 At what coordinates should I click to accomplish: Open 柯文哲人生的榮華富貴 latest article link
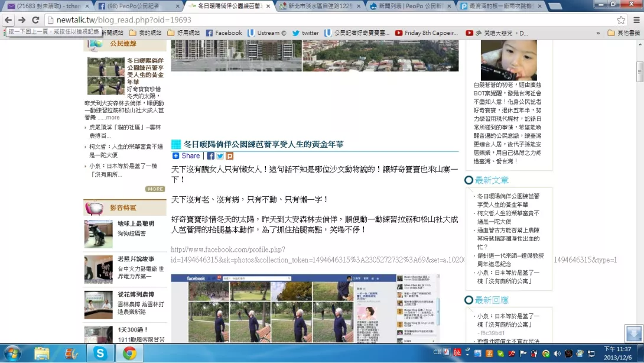[509, 217]
